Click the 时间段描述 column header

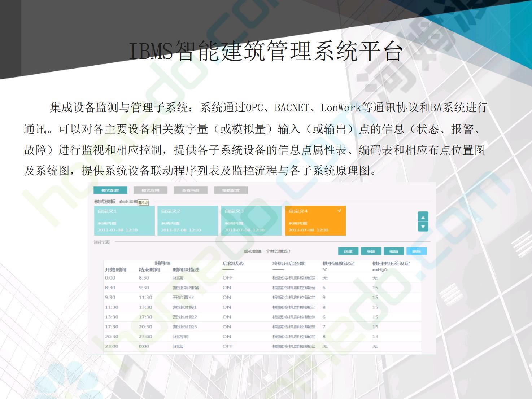tap(186, 269)
